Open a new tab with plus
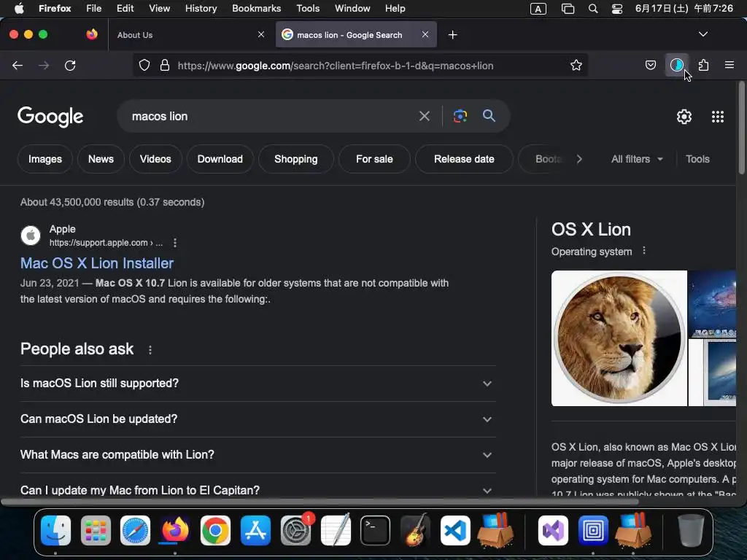747x560 pixels. (x=452, y=35)
